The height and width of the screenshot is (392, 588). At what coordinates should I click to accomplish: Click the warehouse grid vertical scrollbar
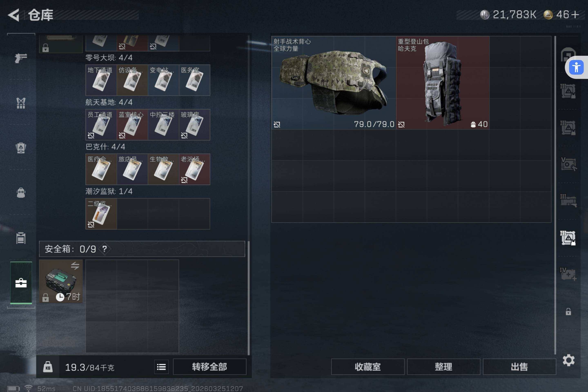coord(555,195)
